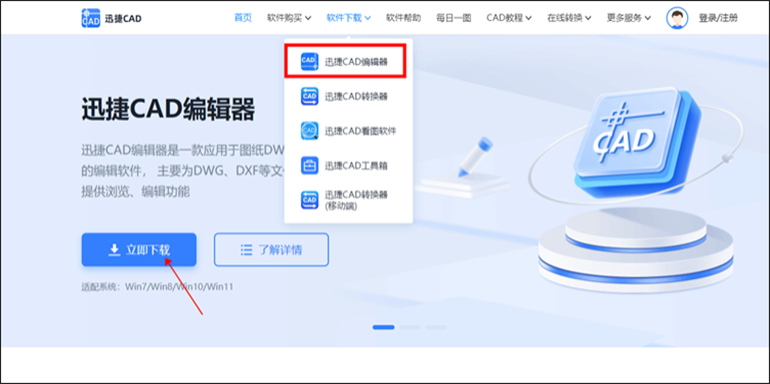
Task: Expand the 软件购买 dropdown arrow
Action: pyautogui.click(x=308, y=19)
